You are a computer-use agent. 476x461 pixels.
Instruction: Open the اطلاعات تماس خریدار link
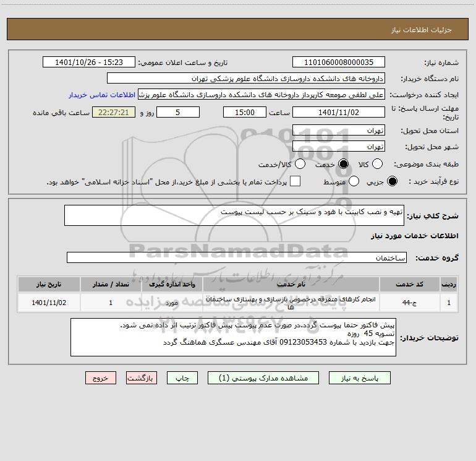point(102,95)
